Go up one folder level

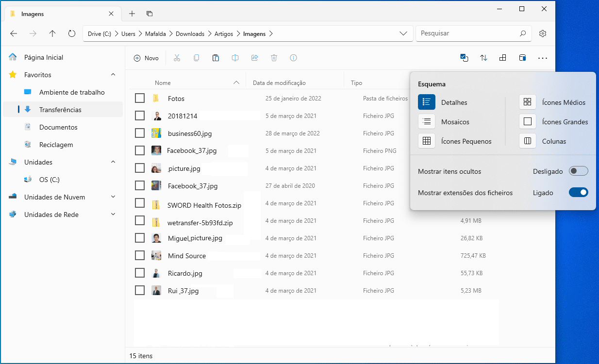tap(52, 33)
